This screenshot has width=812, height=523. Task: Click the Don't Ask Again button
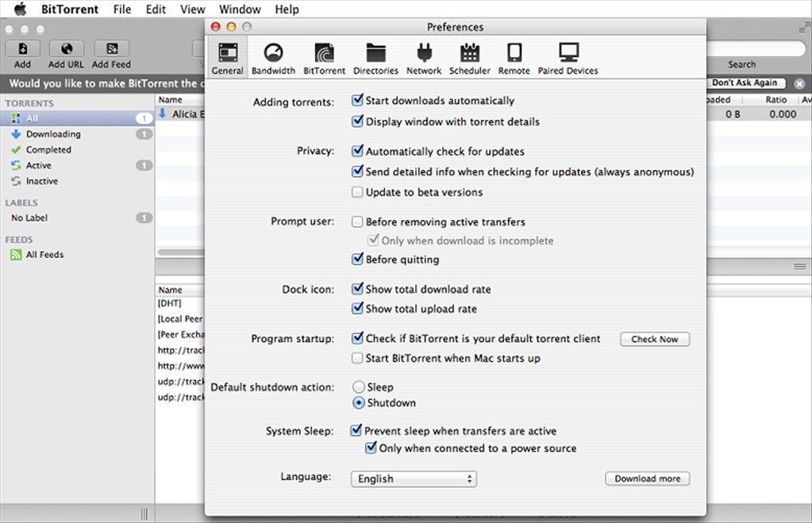tap(745, 83)
